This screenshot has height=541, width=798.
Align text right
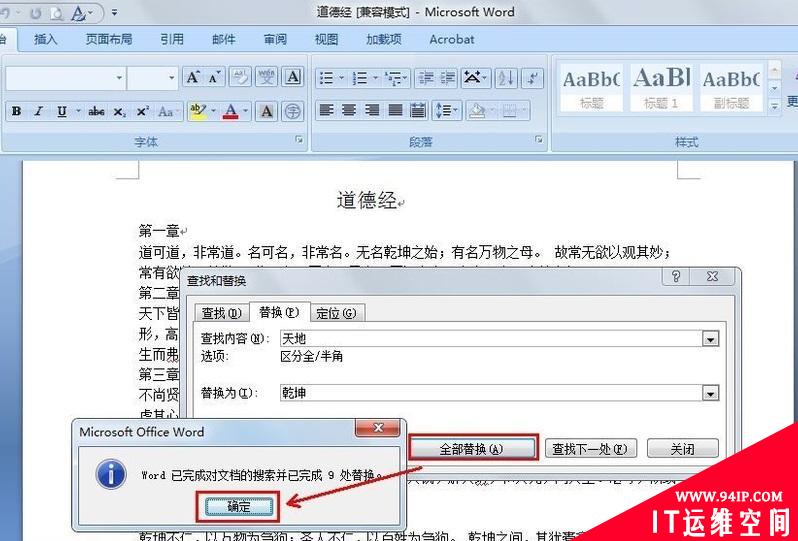pyautogui.click(x=373, y=110)
